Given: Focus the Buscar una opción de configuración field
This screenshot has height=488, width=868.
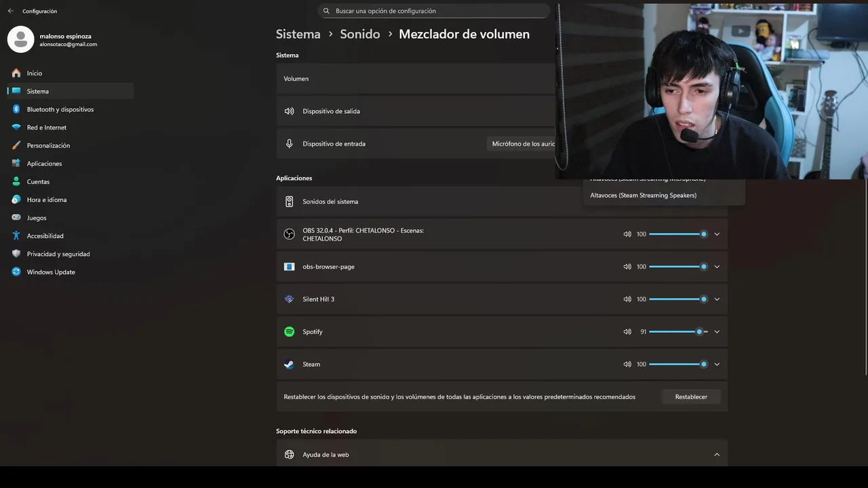Looking at the screenshot, I should (x=434, y=11).
